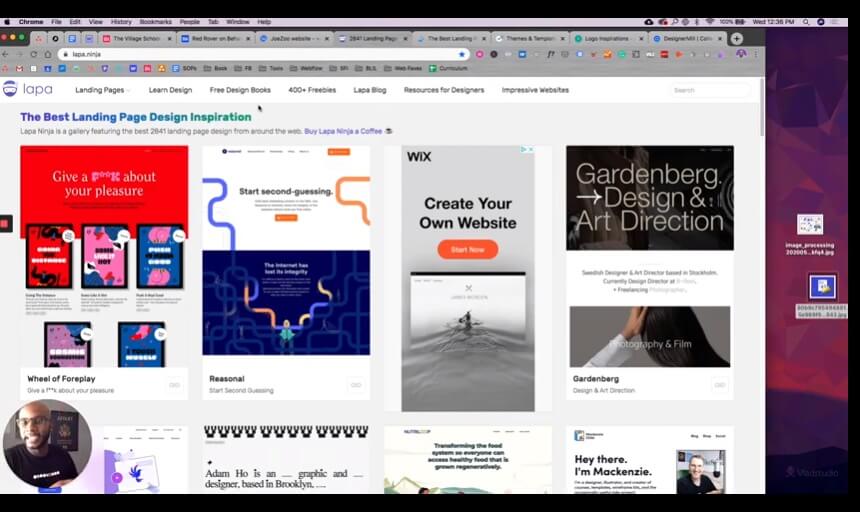
Task: Reload the lapa.ninja page
Action: [33, 54]
